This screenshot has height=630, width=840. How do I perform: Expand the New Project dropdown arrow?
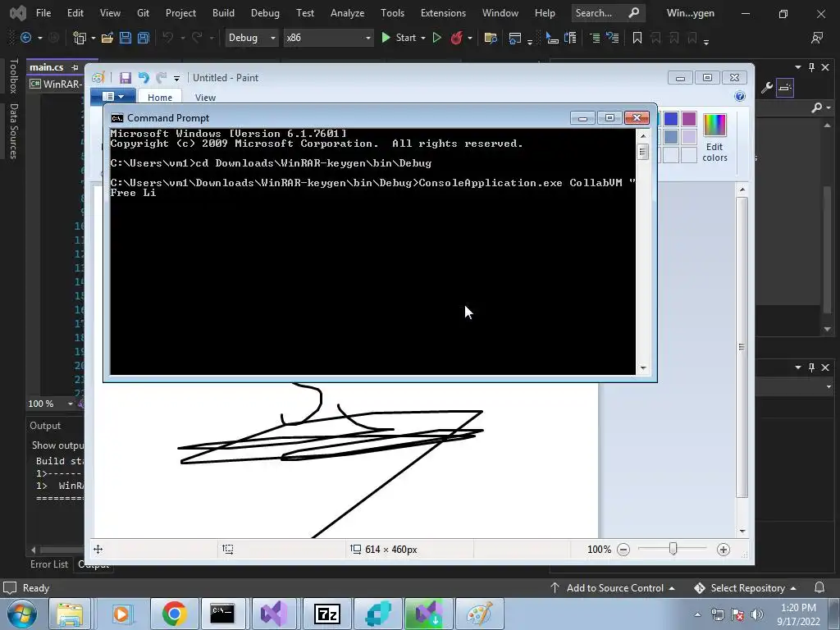coord(94,38)
